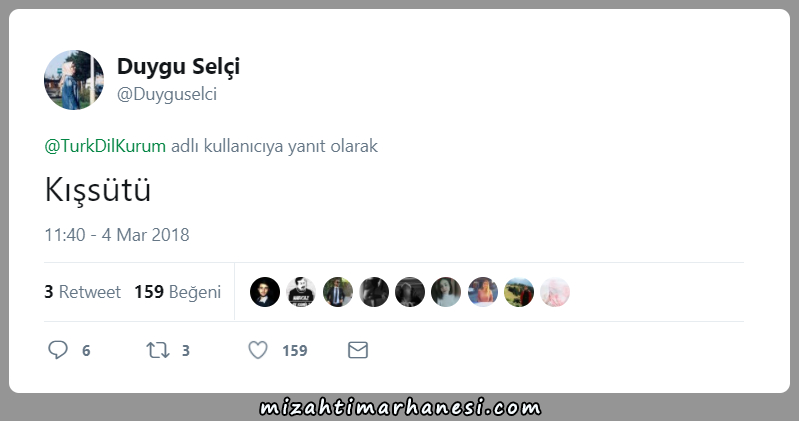Viewport: 799px width, 421px height.
Task: View the list of 3 Retweets
Action: [83, 292]
